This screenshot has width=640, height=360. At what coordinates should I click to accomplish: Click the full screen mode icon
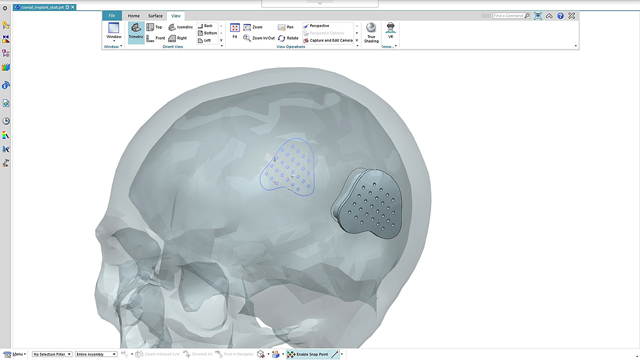[x=538, y=16]
